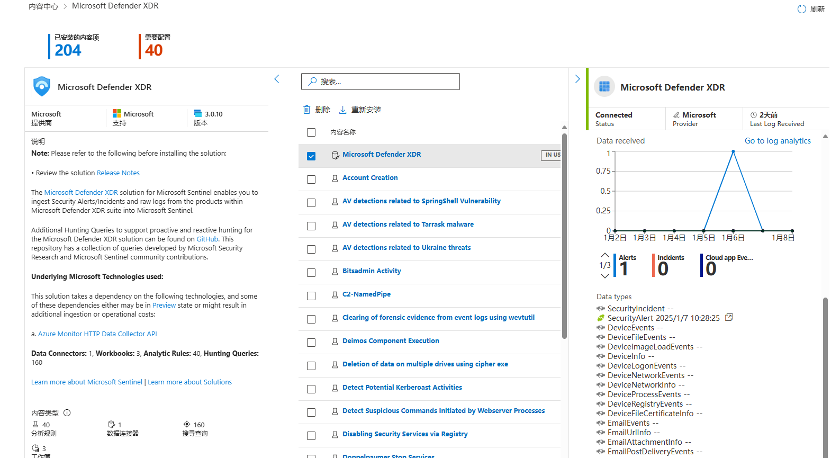Click the Microsoft Defender XDR shield icon
Image resolution: width=832 pixels, height=458 pixels.
pyautogui.click(x=41, y=87)
